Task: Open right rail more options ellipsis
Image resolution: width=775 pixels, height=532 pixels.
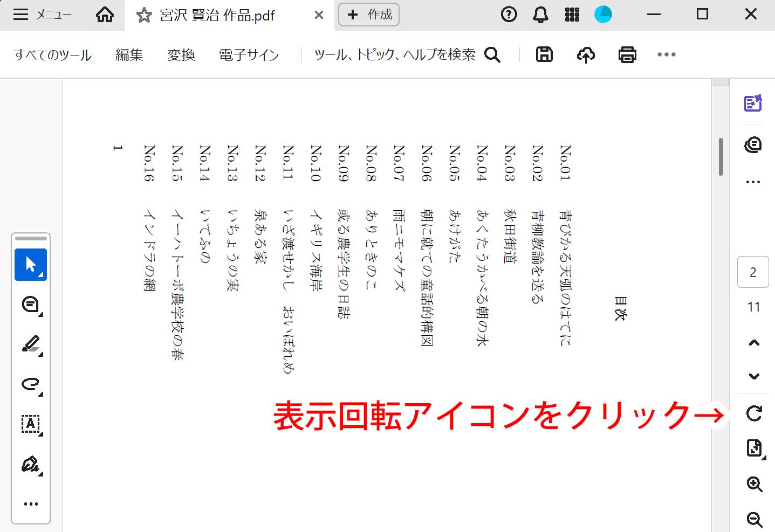Action: click(753, 182)
